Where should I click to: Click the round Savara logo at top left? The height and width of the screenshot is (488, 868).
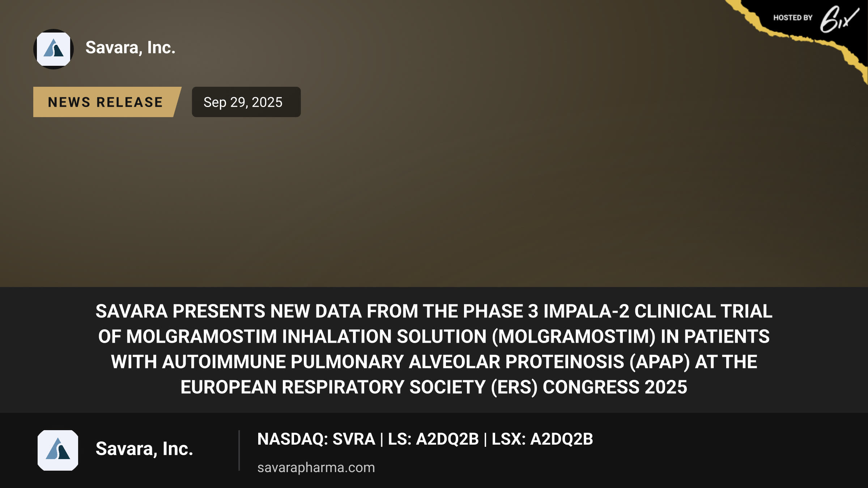[x=54, y=49]
